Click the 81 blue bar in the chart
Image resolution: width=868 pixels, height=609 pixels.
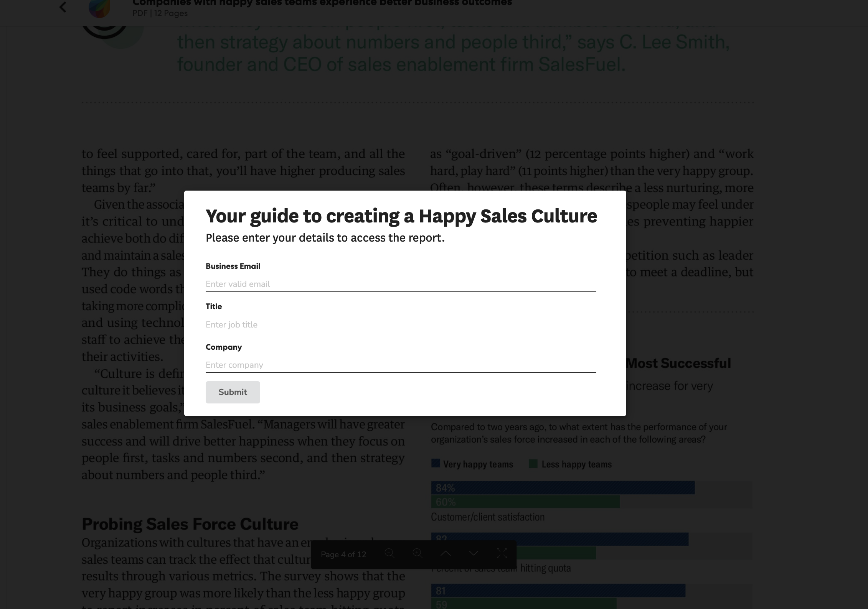[558, 591]
